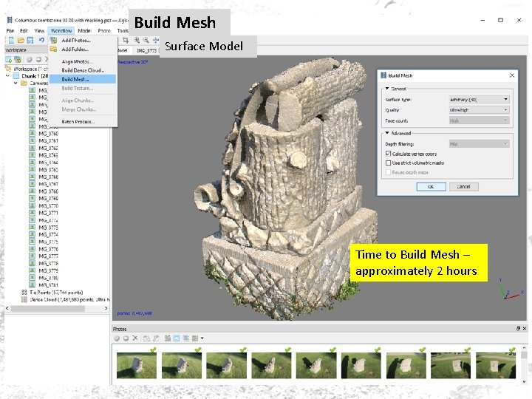Click the Tie Points icon in workspace tree
Screen dimensions: 532x399
click(x=24, y=292)
